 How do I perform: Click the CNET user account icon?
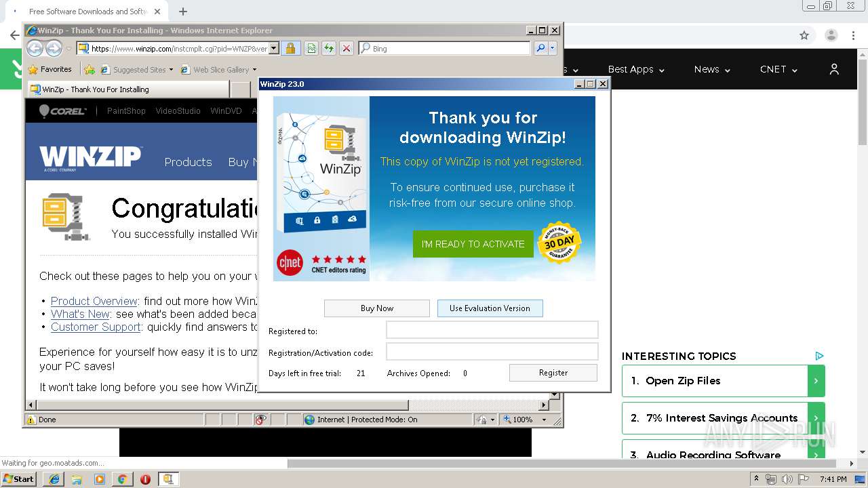834,69
